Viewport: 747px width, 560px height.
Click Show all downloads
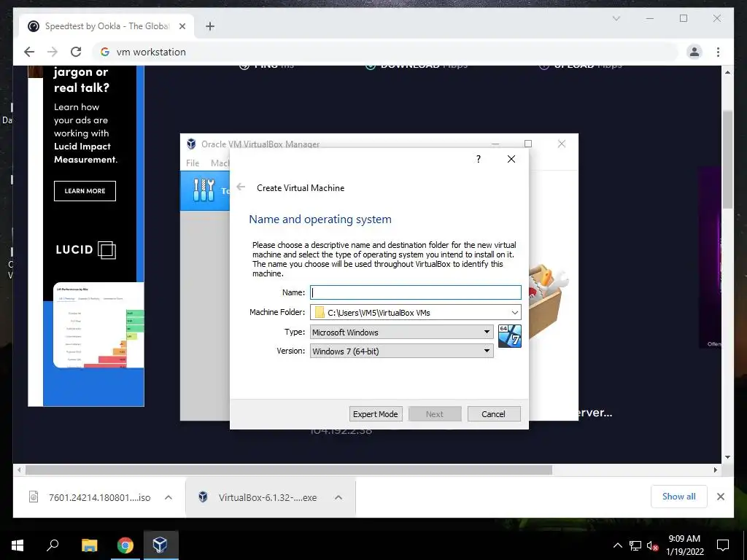679,496
